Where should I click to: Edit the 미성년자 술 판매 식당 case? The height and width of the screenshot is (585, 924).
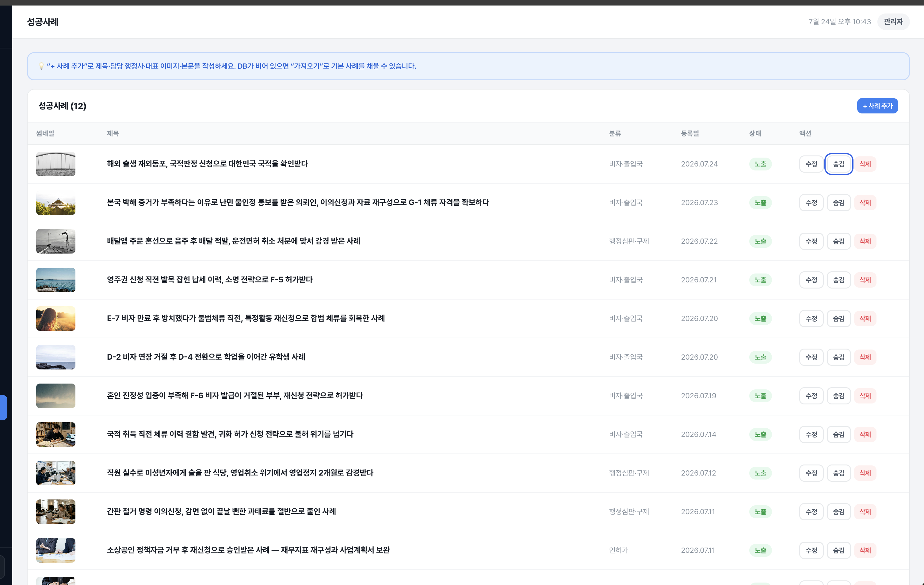coord(811,473)
